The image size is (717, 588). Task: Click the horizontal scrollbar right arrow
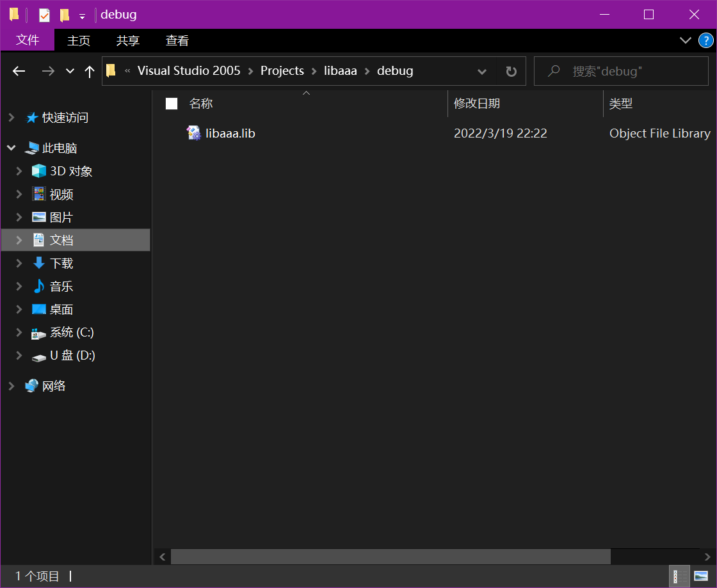(708, 557)
